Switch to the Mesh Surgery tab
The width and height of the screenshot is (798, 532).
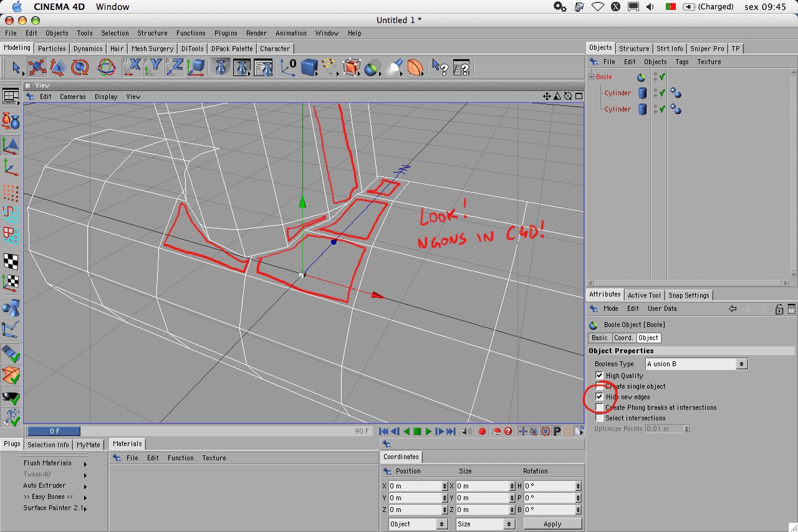point(152,49)
